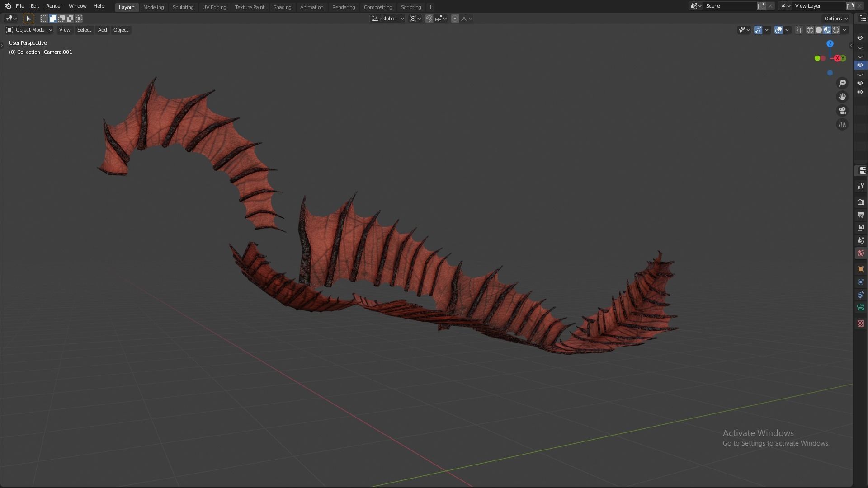Toggle the camera view
Viewport: 868px width, 488px height.
coord(842,111)
